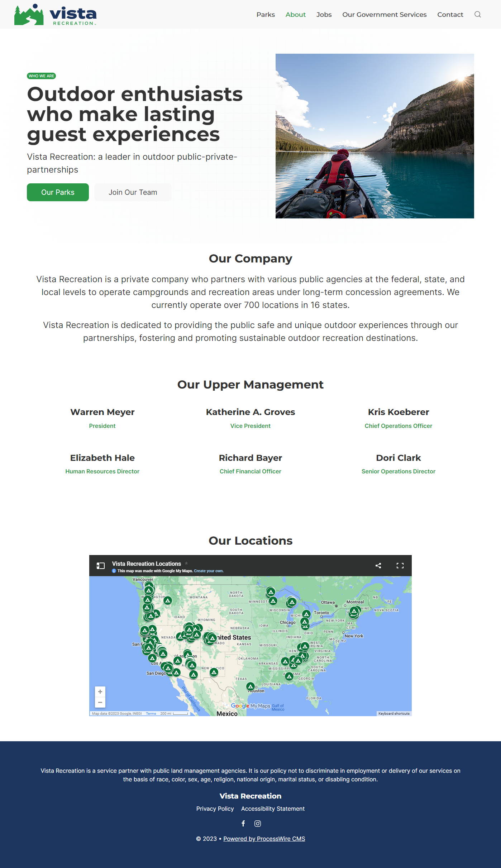The width and height of the screenshot is (501, 868).
Task: Click the campground marker near Houston
Action: tap(251, 686)
